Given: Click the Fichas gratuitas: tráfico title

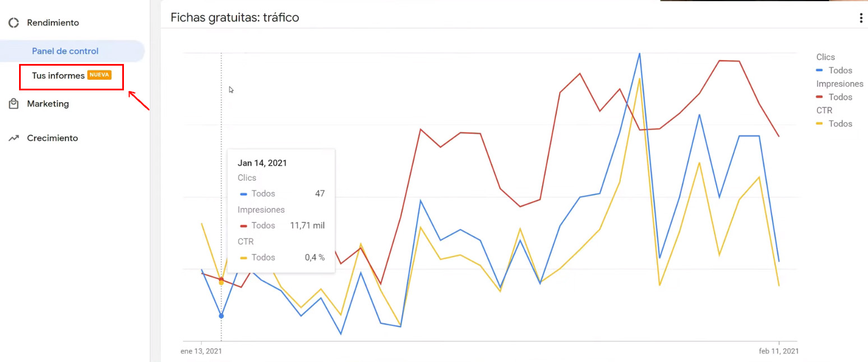Looking at the screenshot, I should pyautogui.click(x=235, y=18).
